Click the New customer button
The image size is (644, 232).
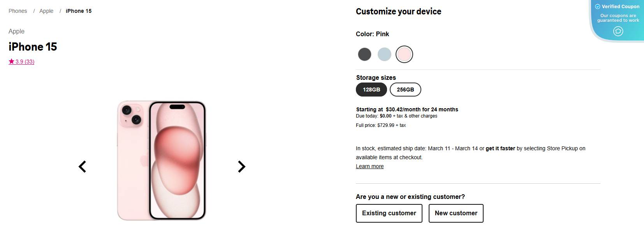[x=456, y=213]
